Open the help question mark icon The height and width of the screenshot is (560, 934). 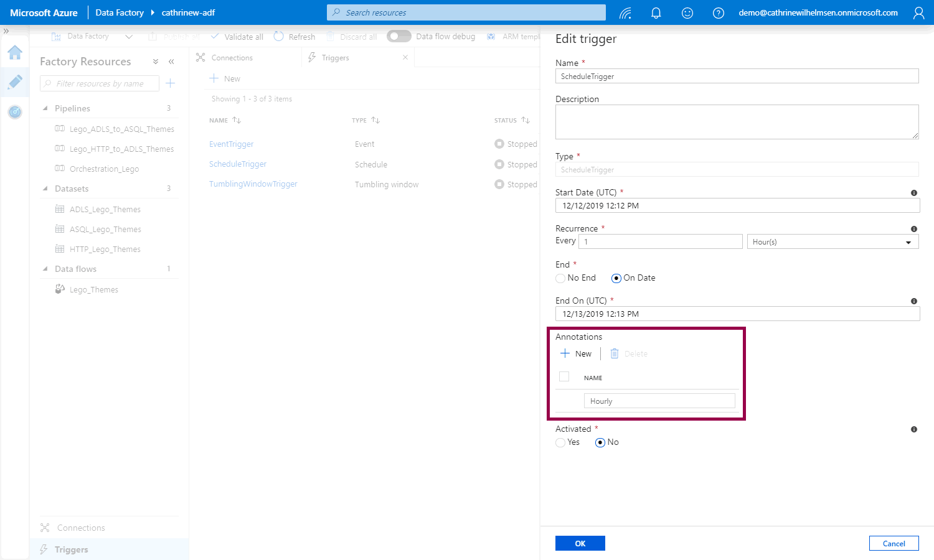click(x=719, y=12)
